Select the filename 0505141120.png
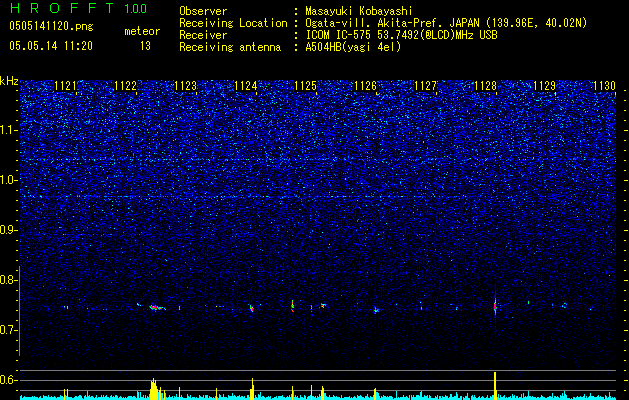Viewport: 629px width, 400px height. (51, 26)
